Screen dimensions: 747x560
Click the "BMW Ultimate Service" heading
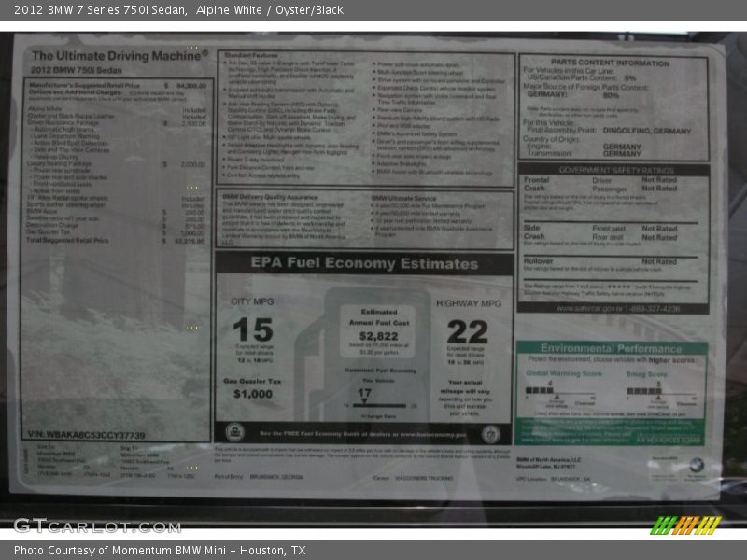pos(403,198)
